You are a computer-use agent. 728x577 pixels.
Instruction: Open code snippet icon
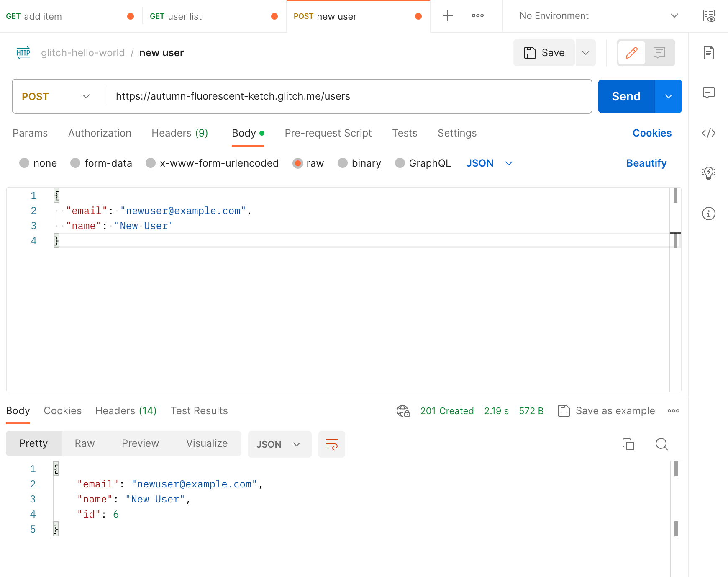click(709, 133)
